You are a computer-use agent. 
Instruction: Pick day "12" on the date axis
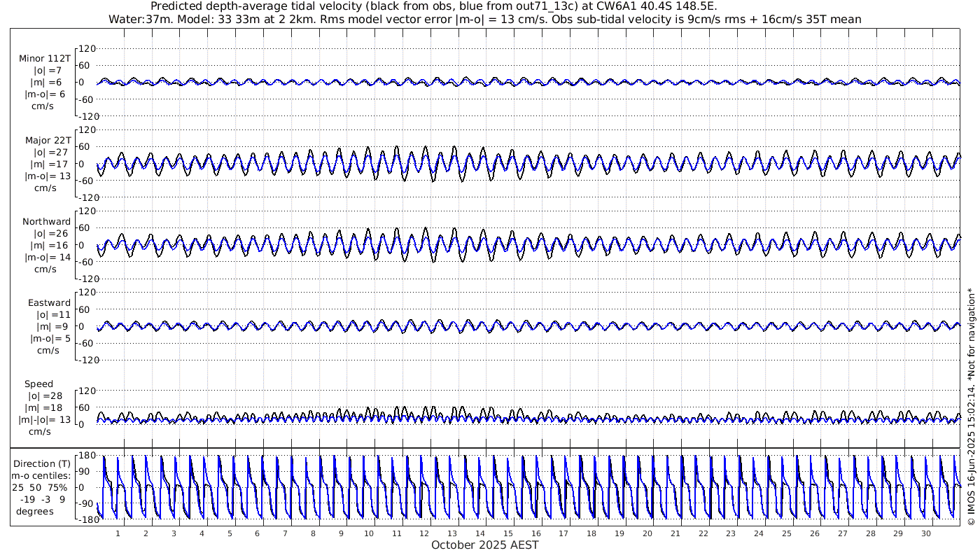coord(425,533)
